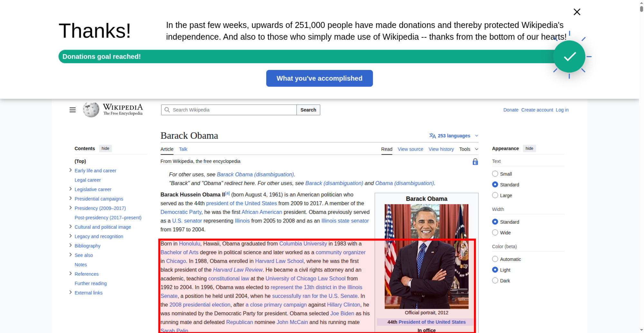Screen dimensions: 644x333
Task: Close the donation thanks banner
Action: point(577,12)
